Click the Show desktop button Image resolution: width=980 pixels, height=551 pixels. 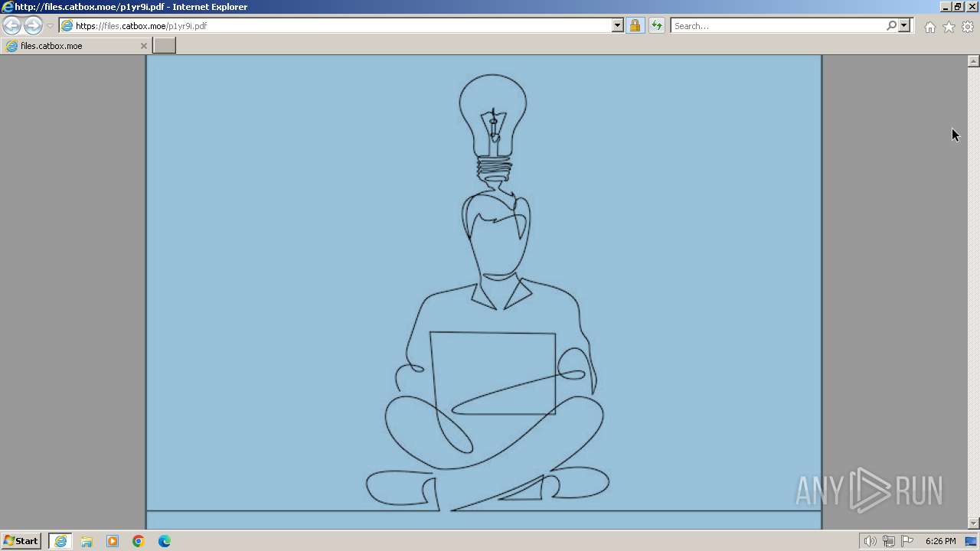click(972, 541)
